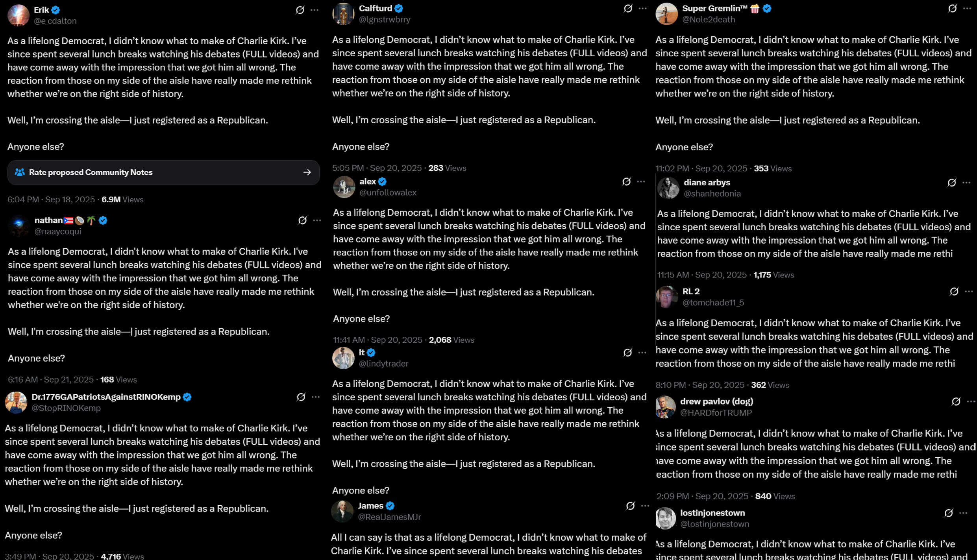This screenshot has height=560, width=977.
Task: Click the Grok icon on Calfturd's post
Action: tap(628, 8)
